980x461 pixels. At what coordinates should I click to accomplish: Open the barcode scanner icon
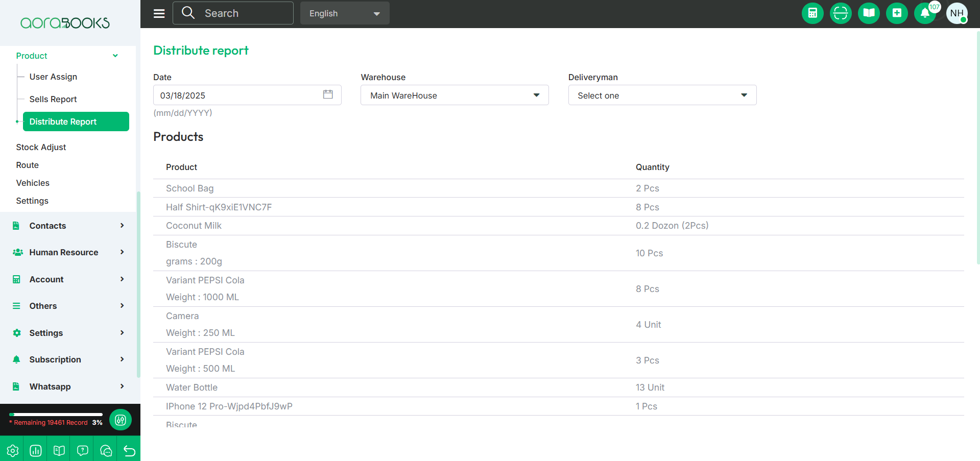(841, 13)
